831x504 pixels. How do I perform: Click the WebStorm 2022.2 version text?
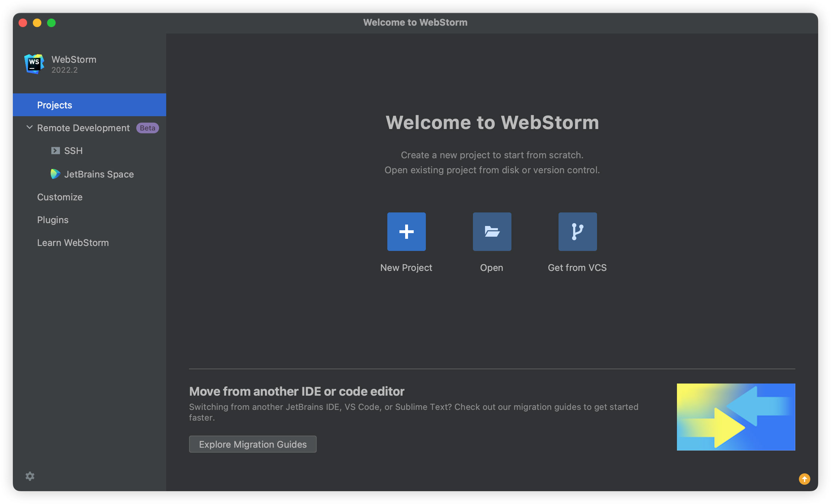[65, 70]
